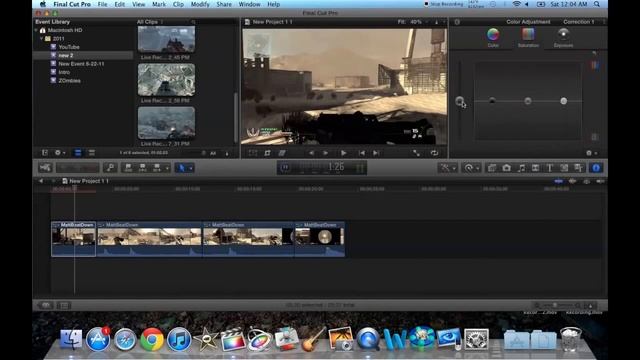Go to next edit in viewer
Viewport: 640px width, 360px height.
pyautogui.click(x=376, y=153)
